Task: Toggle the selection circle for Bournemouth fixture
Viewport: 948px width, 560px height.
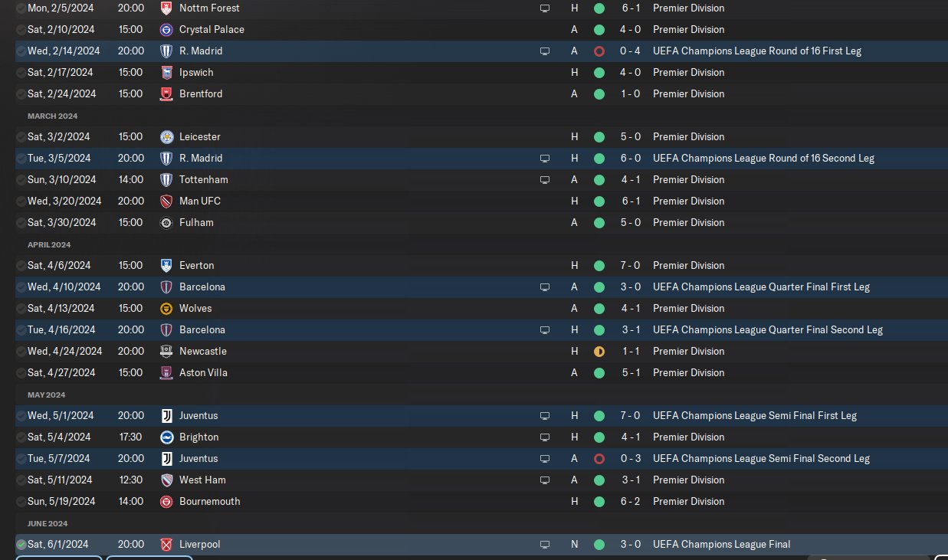Action: (21, 501)
